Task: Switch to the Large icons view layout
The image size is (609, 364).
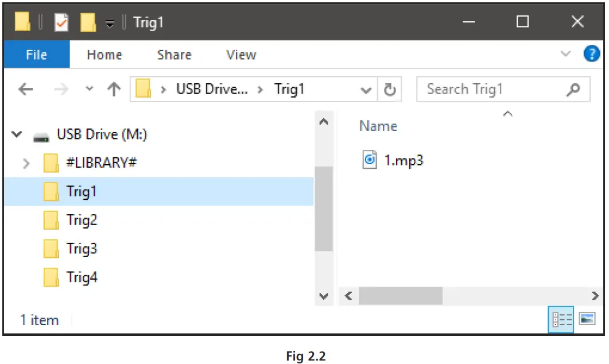Action: tap(587, 320)
